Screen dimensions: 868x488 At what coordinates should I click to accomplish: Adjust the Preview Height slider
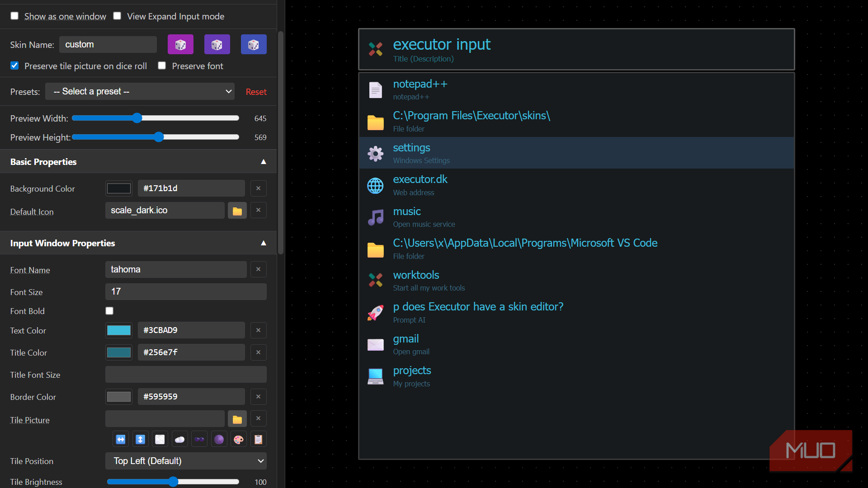[x=155, y=137]
